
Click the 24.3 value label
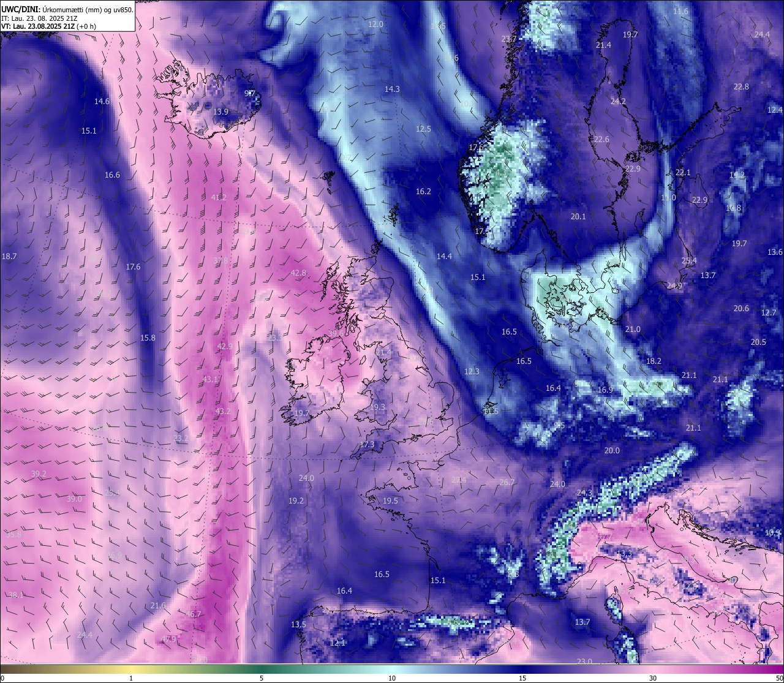585,492
